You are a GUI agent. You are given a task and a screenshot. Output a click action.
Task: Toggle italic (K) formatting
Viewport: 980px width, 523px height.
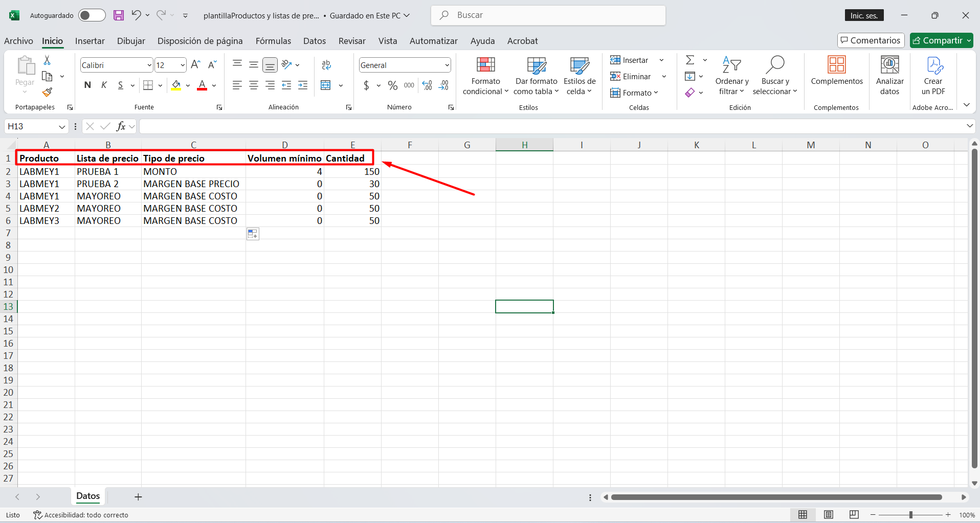point(104,85)
